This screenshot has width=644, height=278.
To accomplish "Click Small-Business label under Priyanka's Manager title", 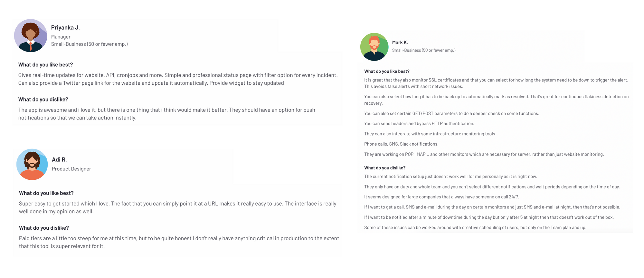I will pyautogui.click(x=89, y=44).
